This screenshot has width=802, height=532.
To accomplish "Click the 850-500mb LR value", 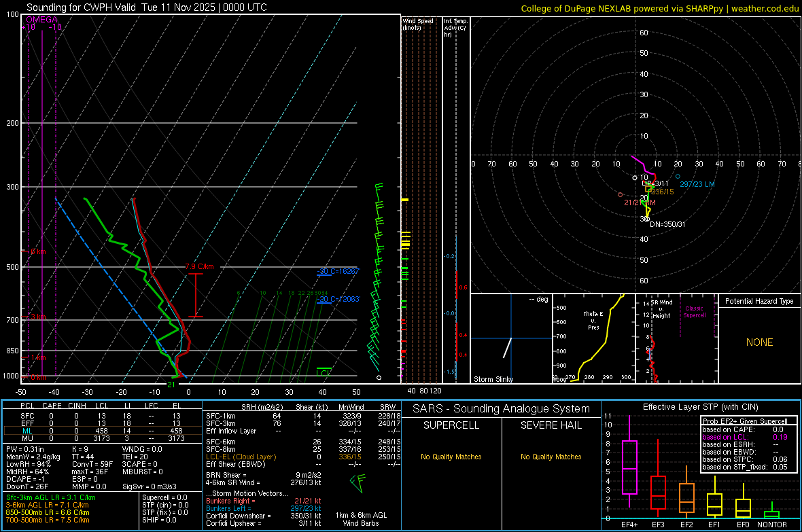I will tap(47, 512).
